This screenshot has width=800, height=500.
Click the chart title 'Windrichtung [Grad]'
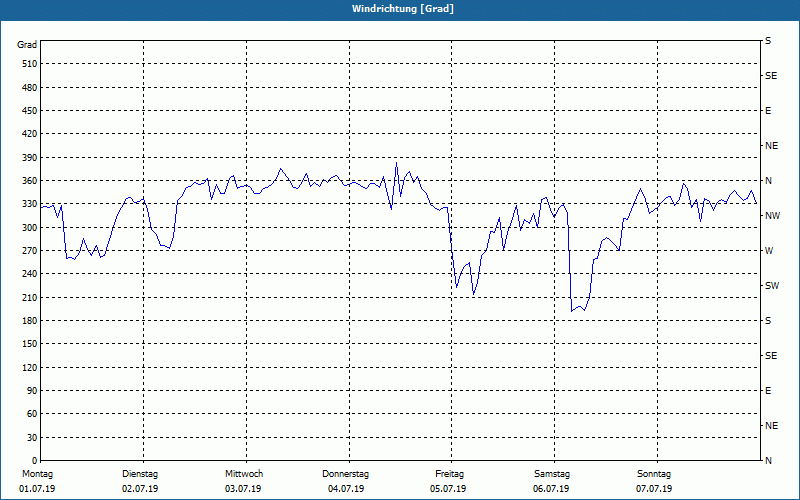click(x=403, y=9)
